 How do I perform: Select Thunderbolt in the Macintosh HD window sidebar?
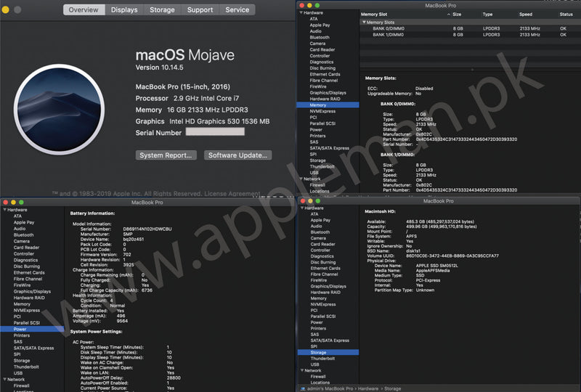pos(322,359)
